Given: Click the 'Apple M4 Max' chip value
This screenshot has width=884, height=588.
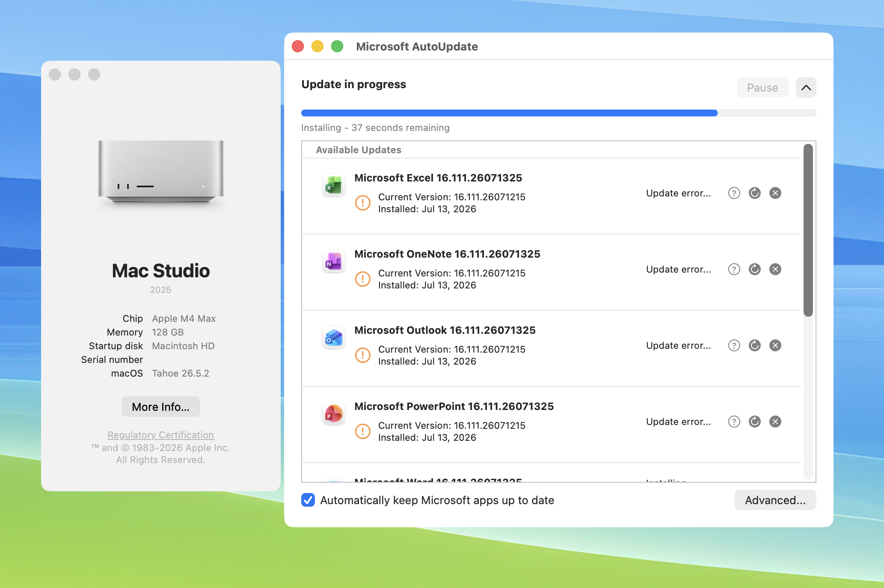Looking at the screenshot, I should [x=184, y=318].
